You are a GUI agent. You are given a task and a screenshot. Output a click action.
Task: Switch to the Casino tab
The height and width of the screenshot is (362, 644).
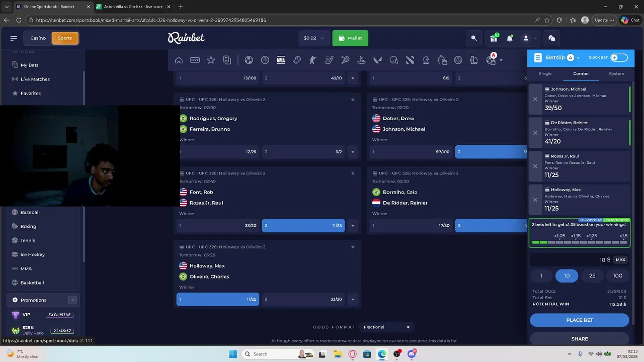point(38,38)
